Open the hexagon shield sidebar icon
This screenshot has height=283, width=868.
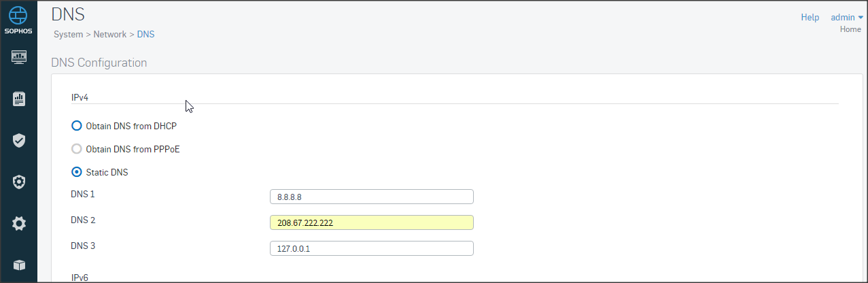19,182
